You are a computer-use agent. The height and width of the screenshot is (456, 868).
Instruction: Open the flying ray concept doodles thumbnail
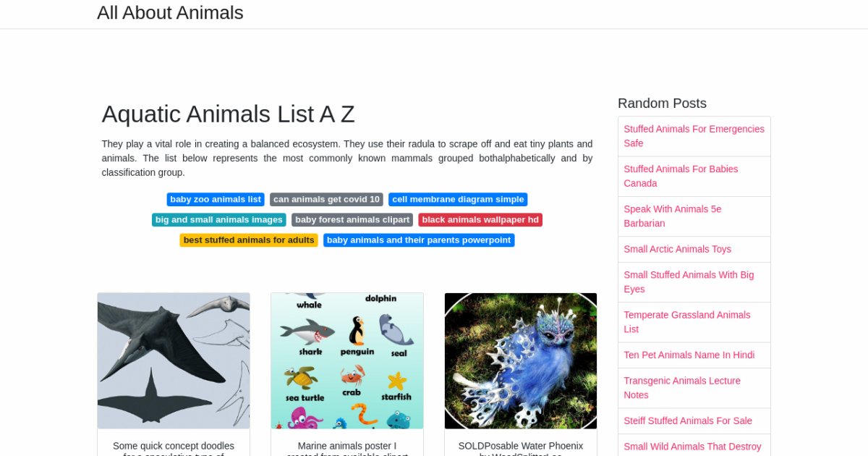[x=174, y=360]
